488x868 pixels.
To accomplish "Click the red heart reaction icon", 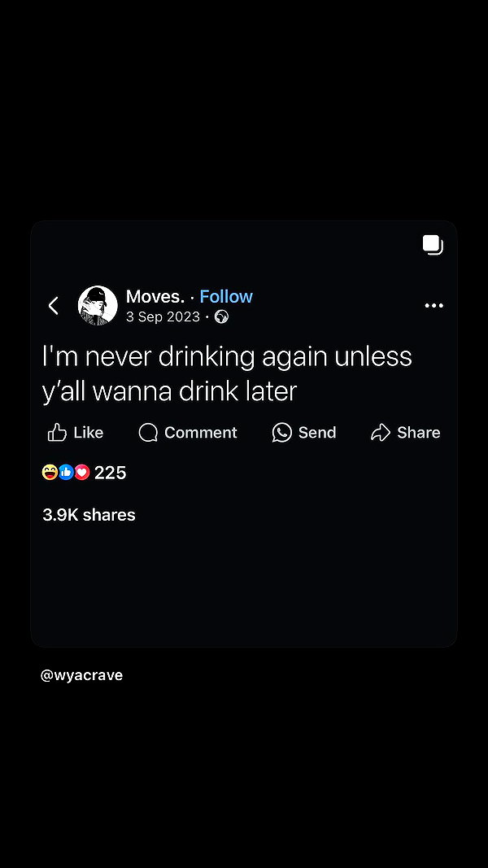I will click(82, 472).
